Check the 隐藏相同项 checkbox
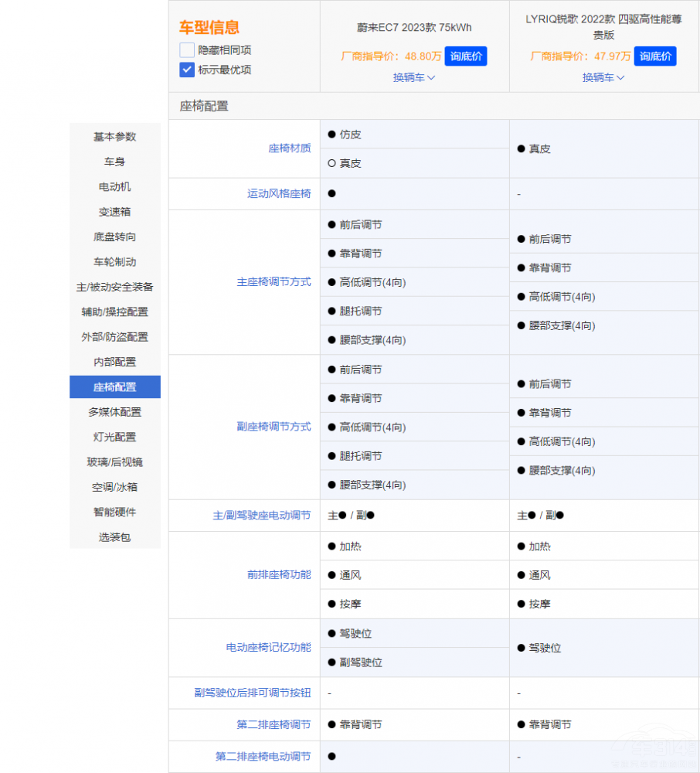 pos(187,50)
